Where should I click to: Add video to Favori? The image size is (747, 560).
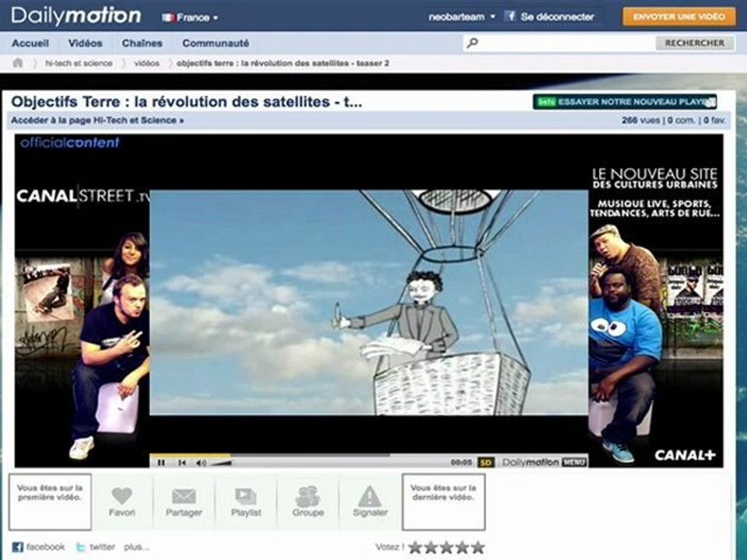coord(122,502)
